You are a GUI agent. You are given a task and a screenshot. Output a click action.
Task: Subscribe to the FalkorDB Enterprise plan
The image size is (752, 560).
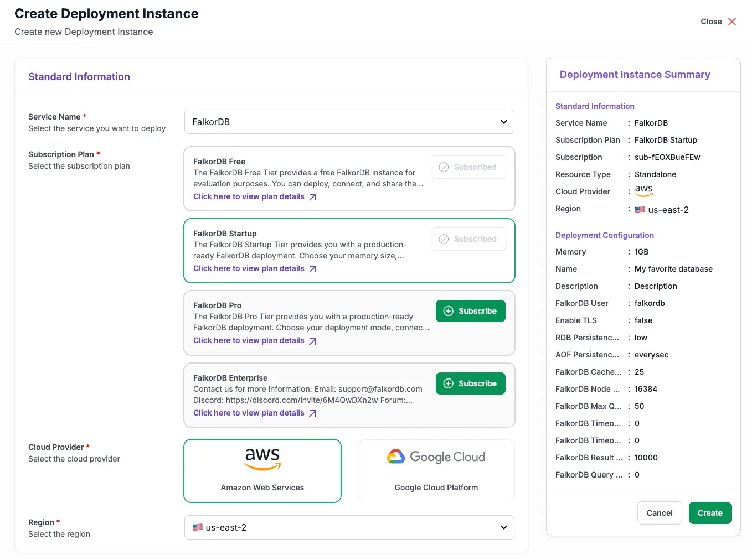[x=471, y=383]
